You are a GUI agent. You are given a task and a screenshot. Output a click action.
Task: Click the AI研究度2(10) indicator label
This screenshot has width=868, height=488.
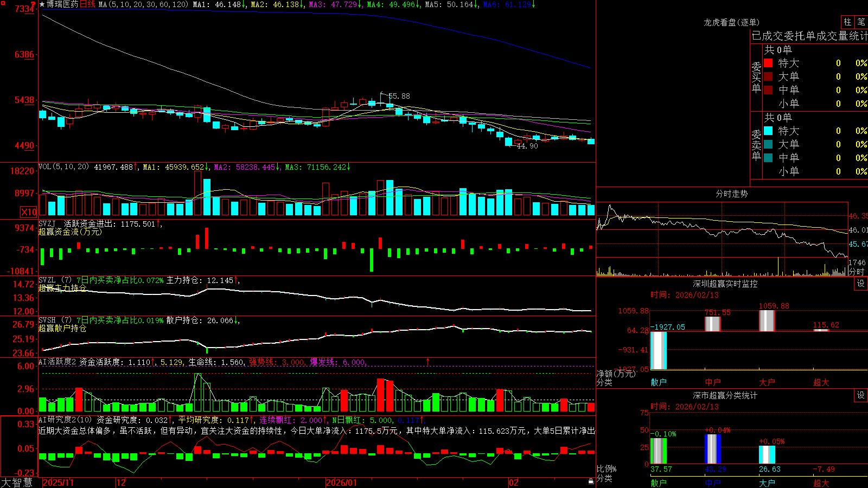(x=66, y=420)
